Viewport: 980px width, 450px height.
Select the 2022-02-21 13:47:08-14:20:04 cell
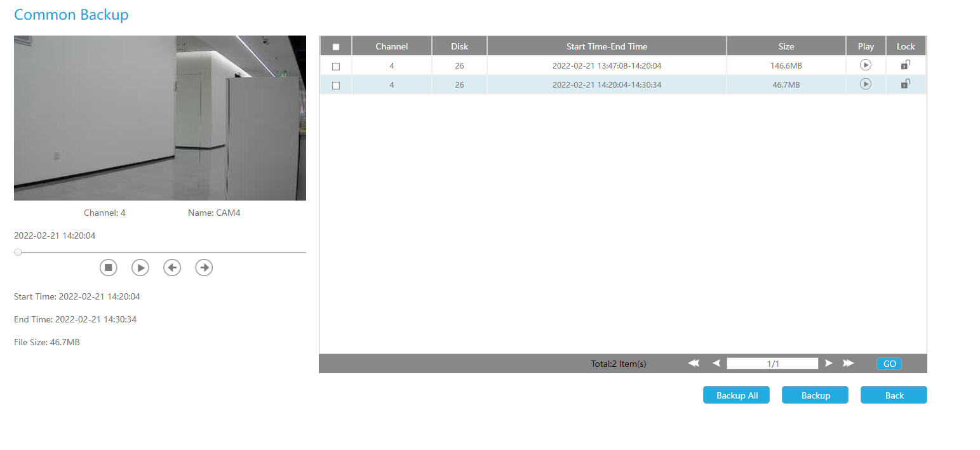(x=607, y=65)
